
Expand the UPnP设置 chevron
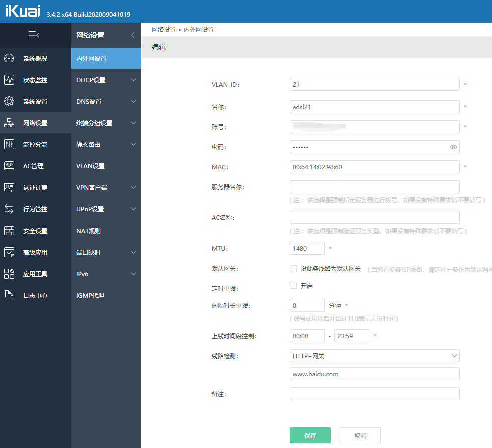point(133,209)
